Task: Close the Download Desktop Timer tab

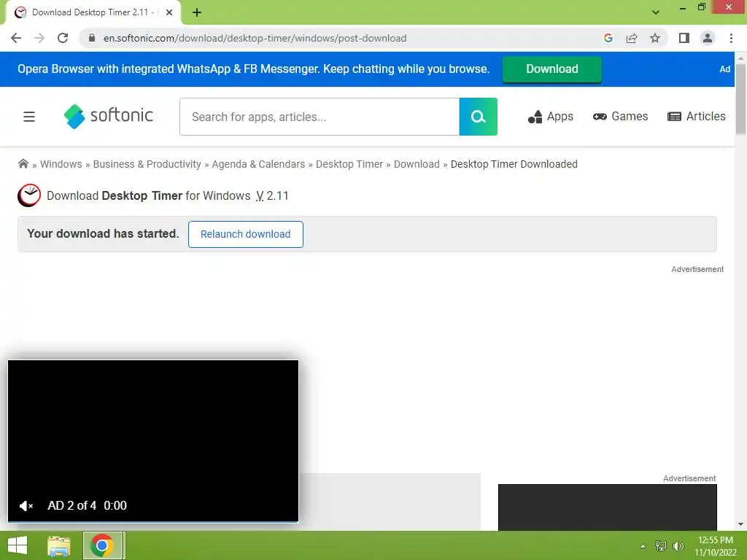Action: (169, 12)
